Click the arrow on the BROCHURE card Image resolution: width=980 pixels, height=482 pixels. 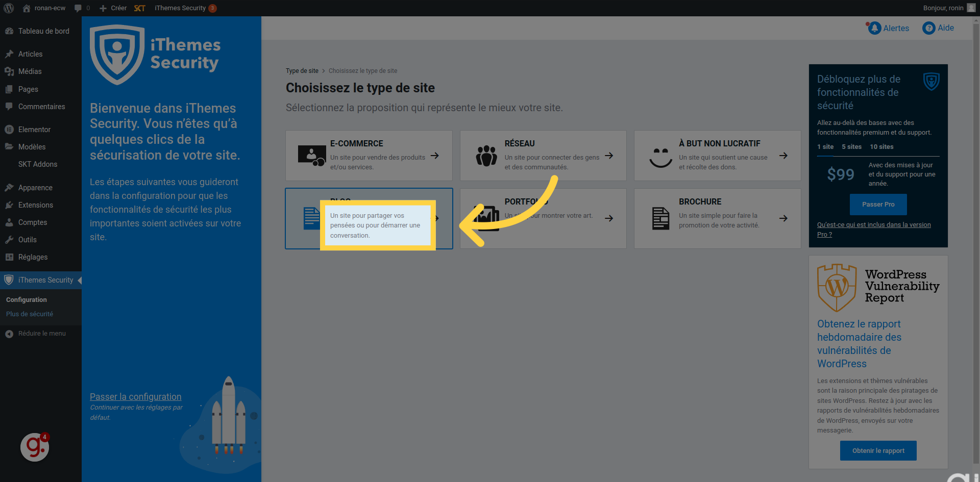783,218
